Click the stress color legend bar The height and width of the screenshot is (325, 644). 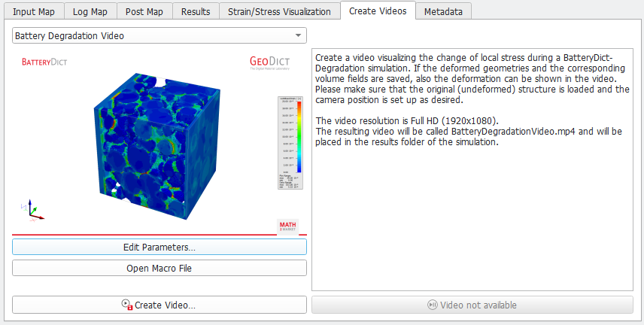pos(290,143)
